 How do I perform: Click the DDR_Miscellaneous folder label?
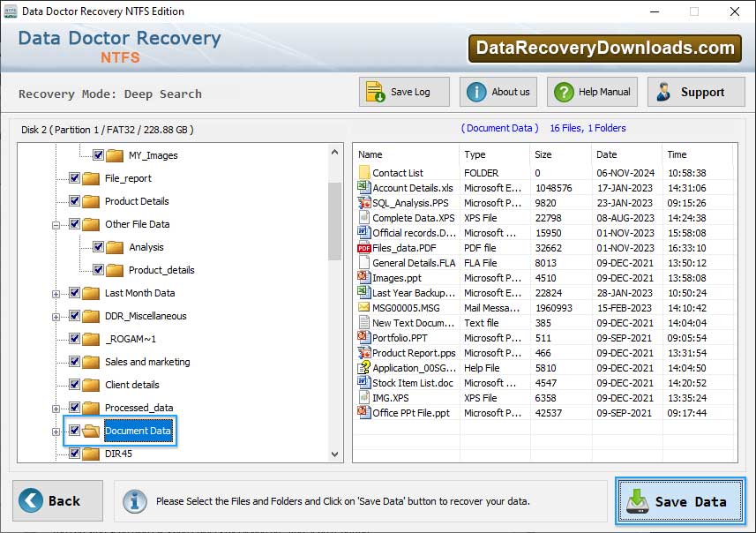click(x=146, y=316)
